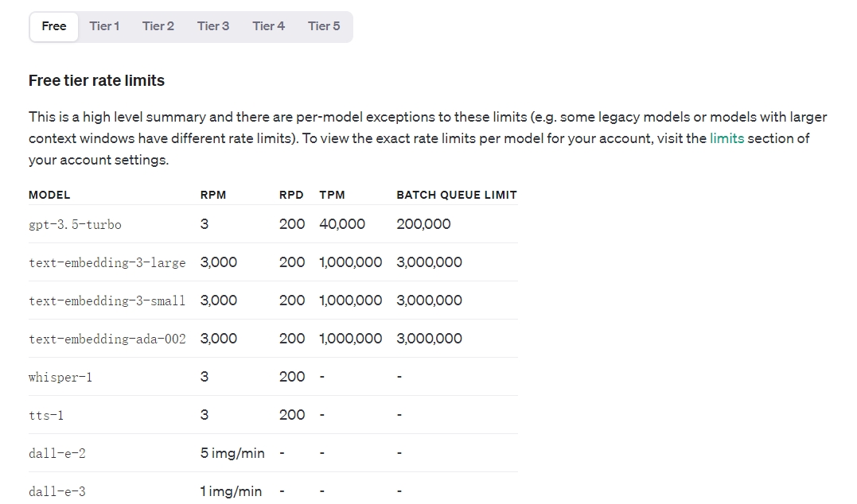Open the Tier 3 tab
This screenshot has height=504, width=857.
pos(213,26)
